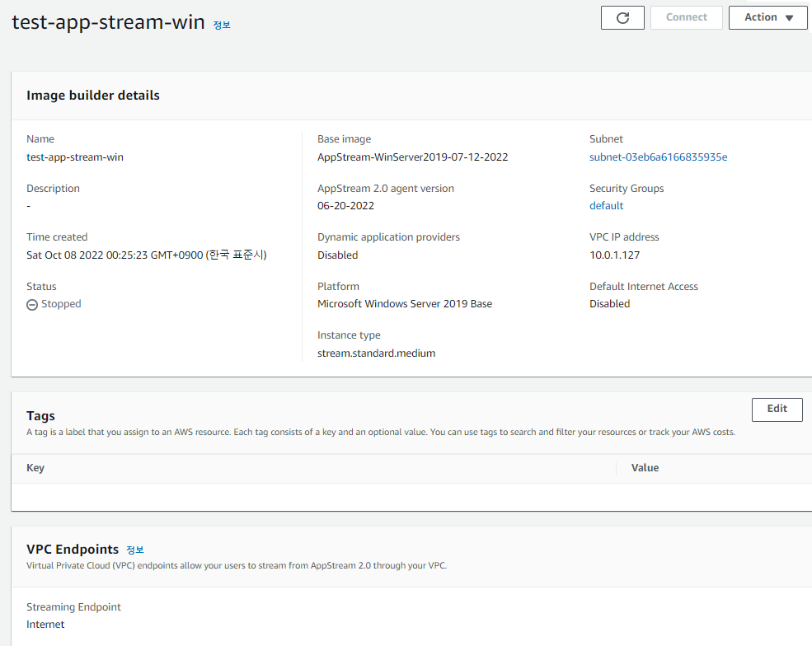The height and width of the screenshot is (646, 812).
Task: Click the page title test-app-stream-win
Action: pos(108,22)
